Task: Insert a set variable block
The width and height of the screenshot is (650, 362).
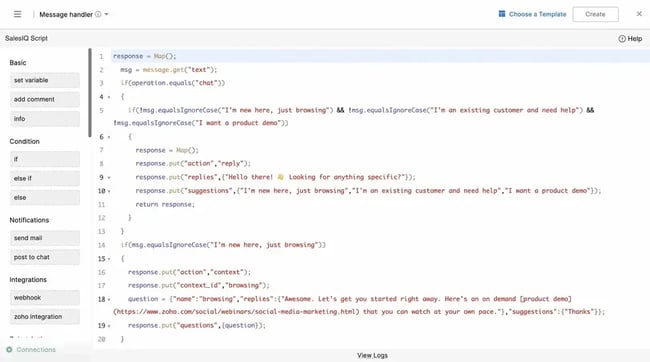Action: click(x=45, y=80)
